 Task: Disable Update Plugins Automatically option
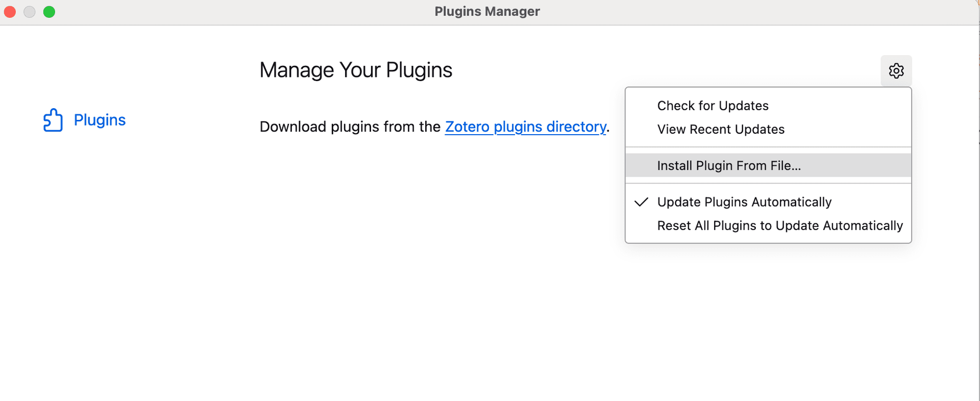[x=744, y=202]
